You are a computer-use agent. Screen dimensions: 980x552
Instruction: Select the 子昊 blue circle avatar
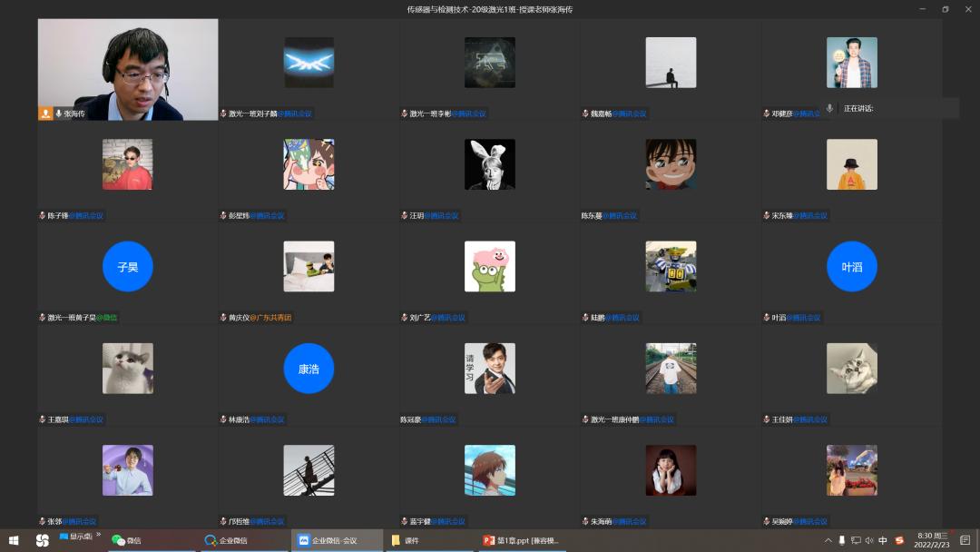pyautogui.click(x=128, y=267)
